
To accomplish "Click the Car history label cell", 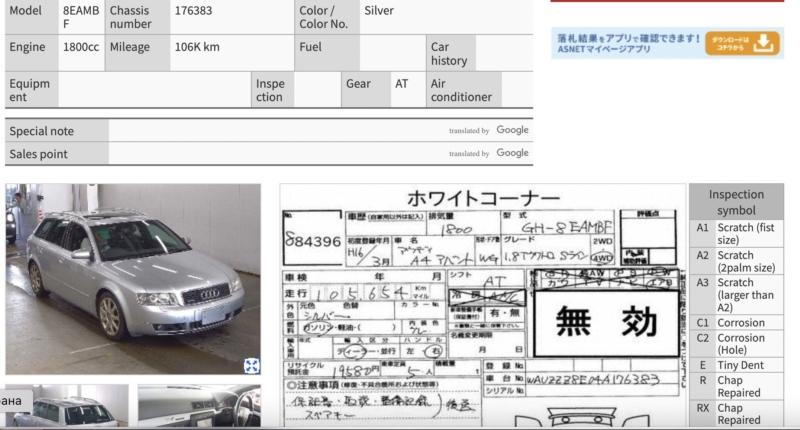I will [x=449, y=54].
